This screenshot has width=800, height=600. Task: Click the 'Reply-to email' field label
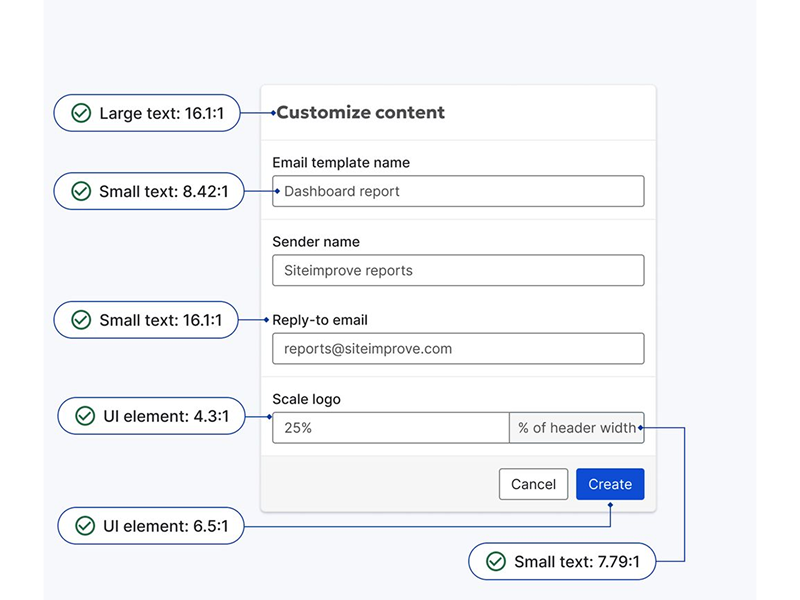pos(313,319)
